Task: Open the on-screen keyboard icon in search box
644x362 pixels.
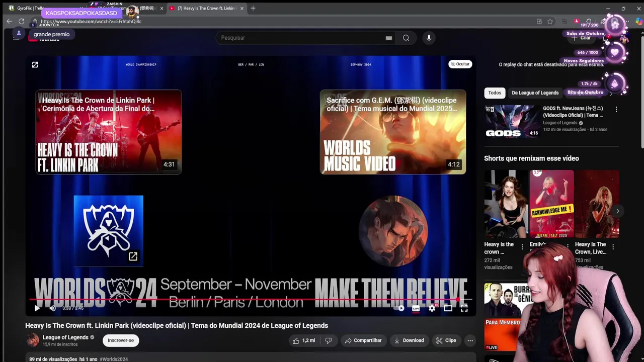Action: (389, 38)
